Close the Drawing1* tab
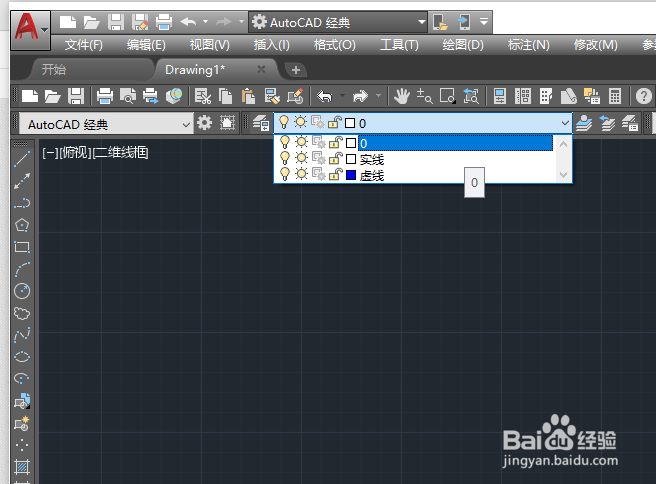Screen dimensions: 656x484 261,69
